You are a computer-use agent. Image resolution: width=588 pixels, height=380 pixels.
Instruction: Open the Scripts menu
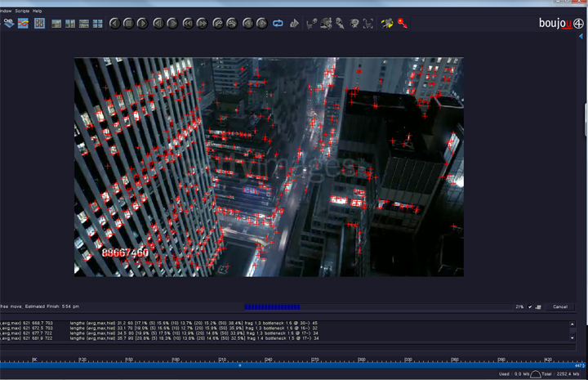[x=22, y=11]
